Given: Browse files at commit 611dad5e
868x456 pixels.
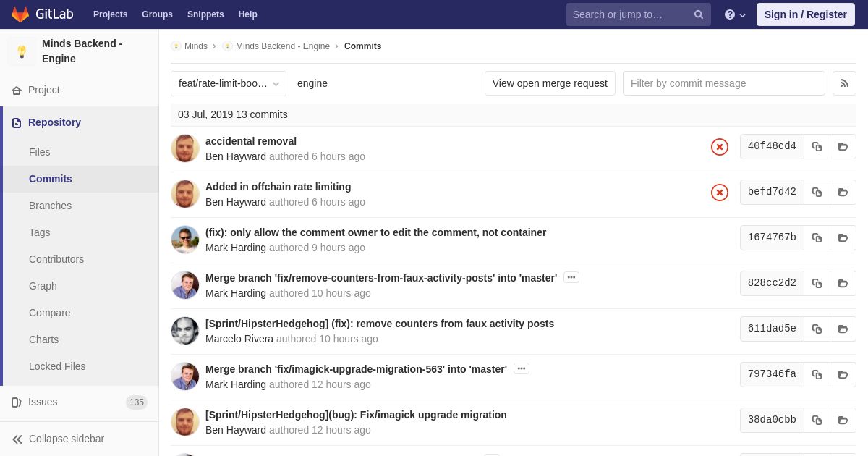Looking at the screenshot, I should click(843, 329).
